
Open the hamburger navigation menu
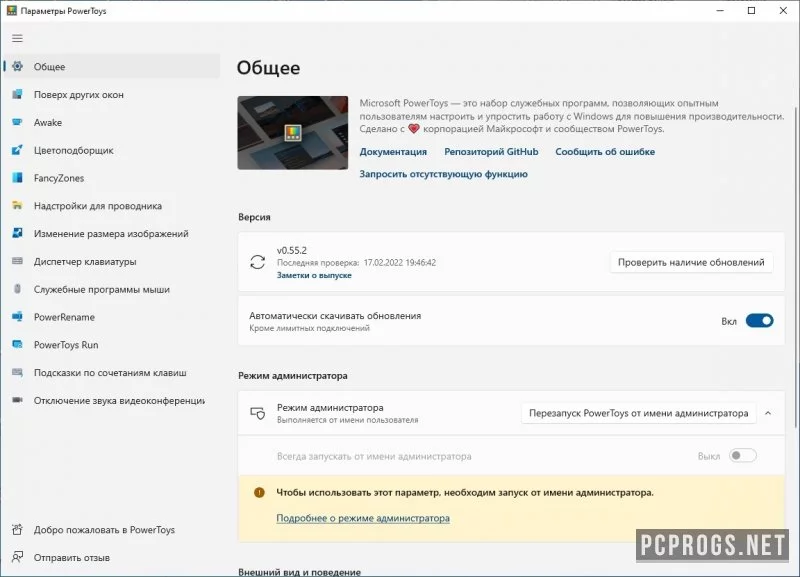[x=17, y=38]
